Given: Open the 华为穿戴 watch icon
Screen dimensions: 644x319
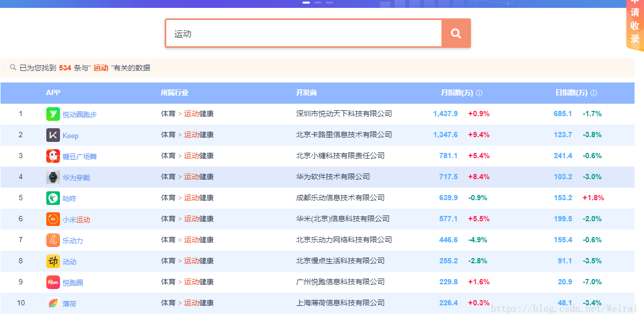Looking at the screenshot, I should 53,177.
